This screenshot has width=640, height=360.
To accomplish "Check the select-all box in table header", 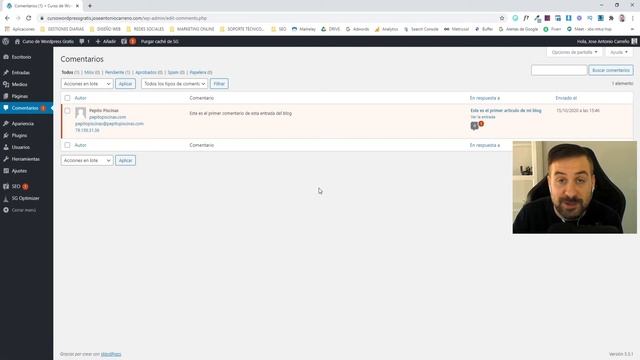I will click(x=67, y=98).
